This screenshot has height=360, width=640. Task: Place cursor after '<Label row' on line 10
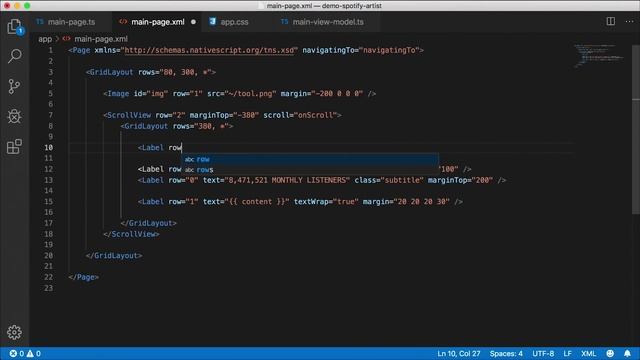(182, 148)
